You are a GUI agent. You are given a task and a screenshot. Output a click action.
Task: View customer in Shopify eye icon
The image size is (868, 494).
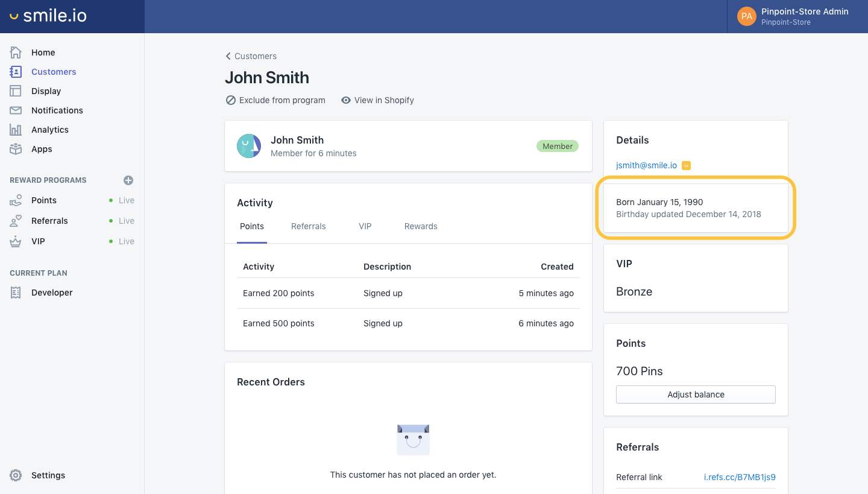coord(346,100)
